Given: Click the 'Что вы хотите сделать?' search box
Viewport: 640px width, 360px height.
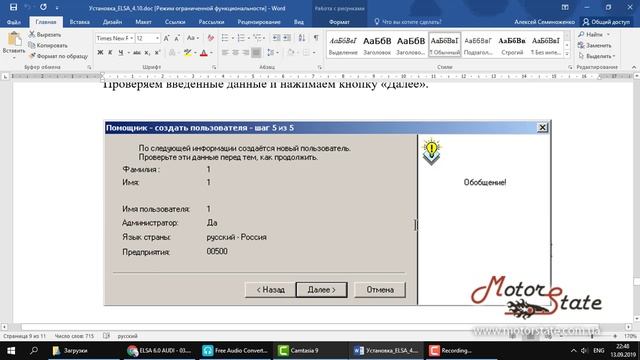Looking at the screenshot, I should tap(408, 22).
